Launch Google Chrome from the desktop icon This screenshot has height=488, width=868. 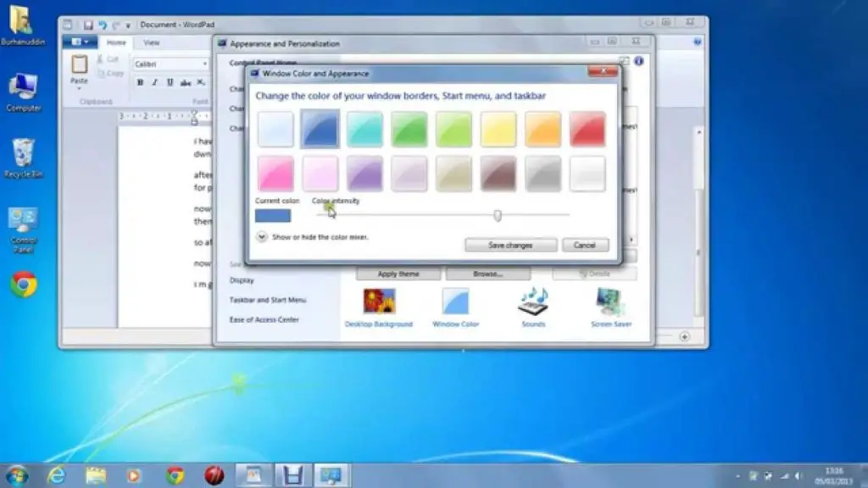pos(23,285)
